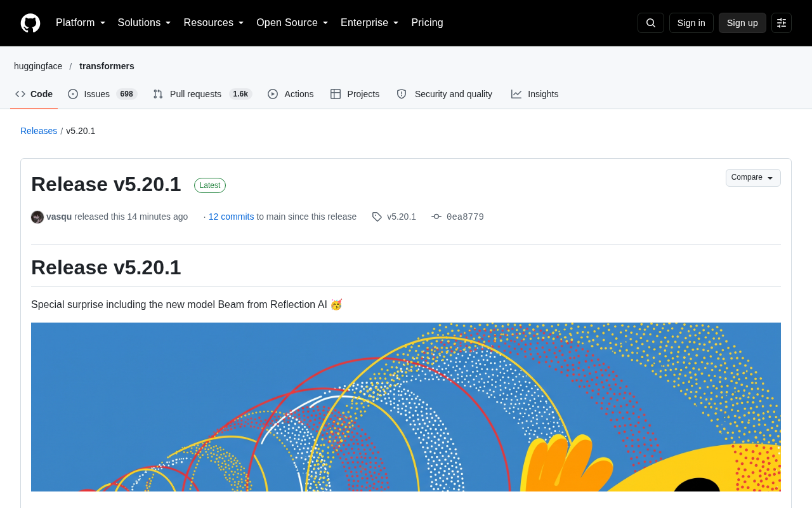Open commit 0ea8779
Image resolution: width=812 pixels, height=508 pixels.
click(x=465, y=217)
